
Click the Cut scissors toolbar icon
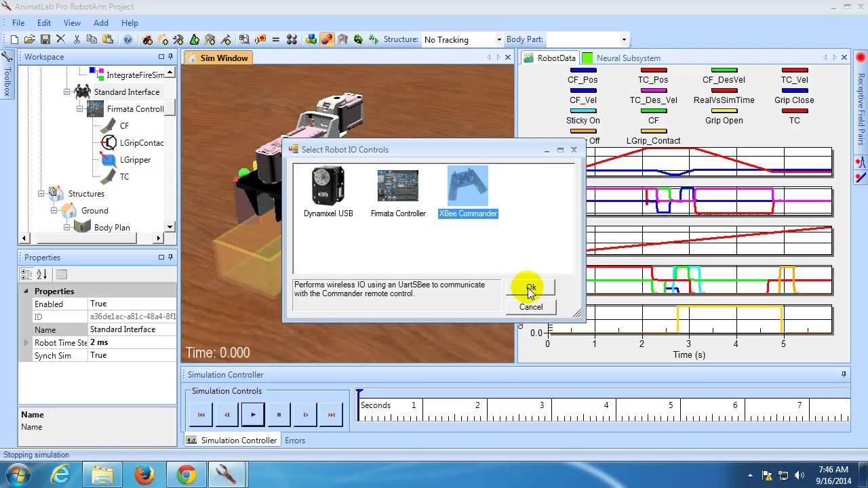(77, 39)
